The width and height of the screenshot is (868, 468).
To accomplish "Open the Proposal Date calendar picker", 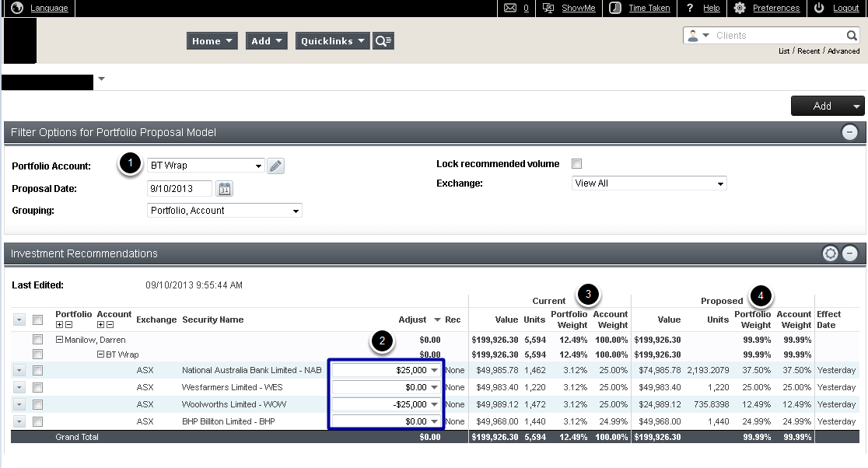I will click(x=224, y=189).
